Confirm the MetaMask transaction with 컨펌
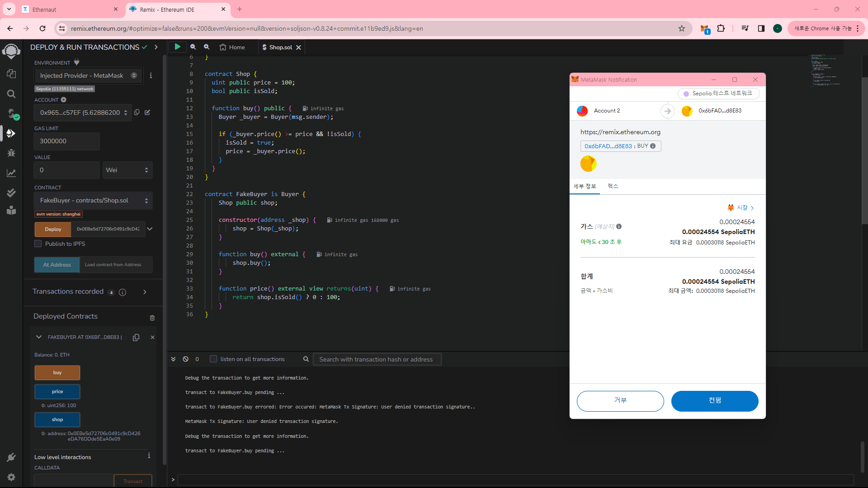 pyautogui.click(x=715, y=401)
